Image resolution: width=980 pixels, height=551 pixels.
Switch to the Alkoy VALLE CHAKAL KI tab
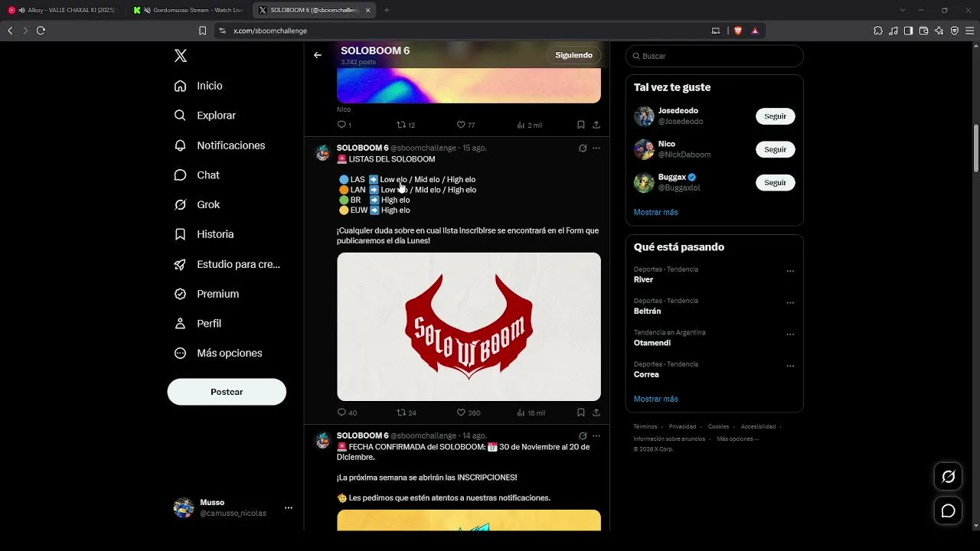[x=64, y=10]
